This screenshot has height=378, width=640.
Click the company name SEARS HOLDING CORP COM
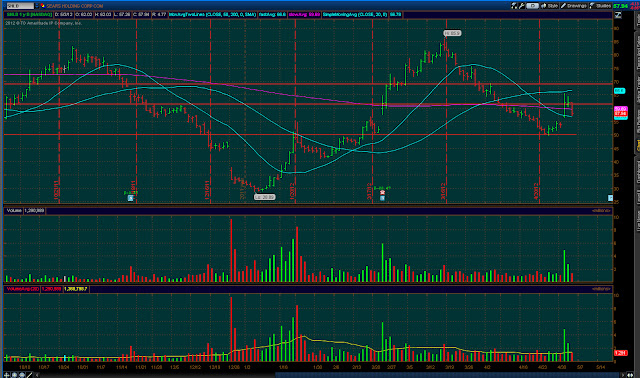pyautogui.click(x=75, y=6)
